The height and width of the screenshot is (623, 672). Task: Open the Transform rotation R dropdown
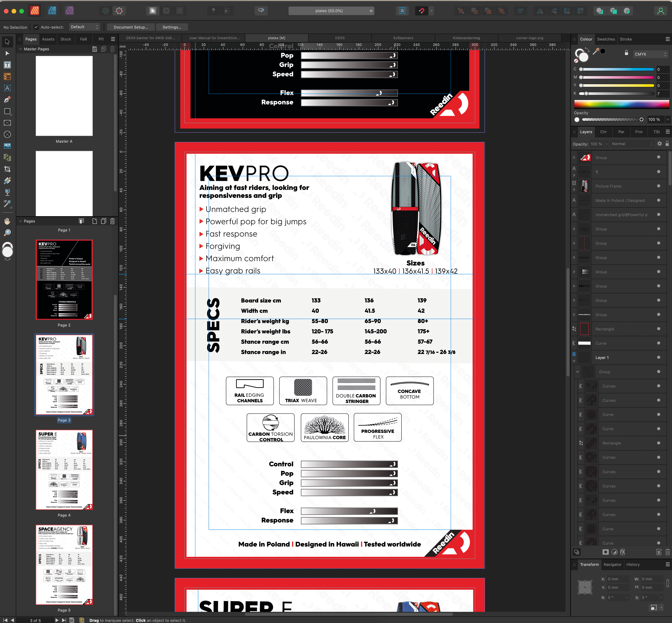627,597
